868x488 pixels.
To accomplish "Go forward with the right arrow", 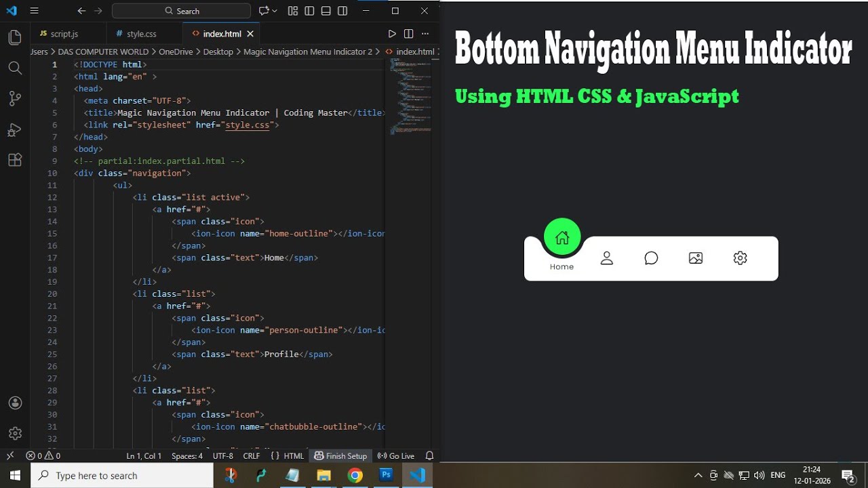I will point(98,11).
